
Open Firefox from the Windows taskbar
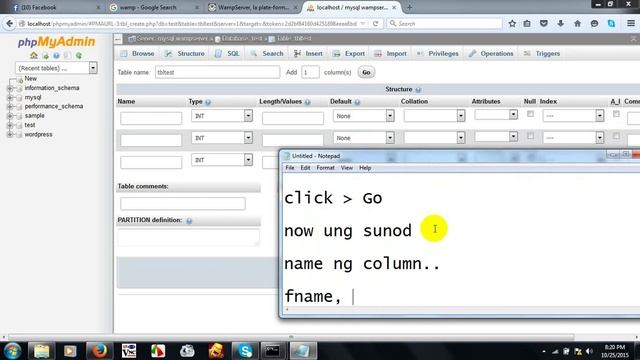tap(99, 351)
